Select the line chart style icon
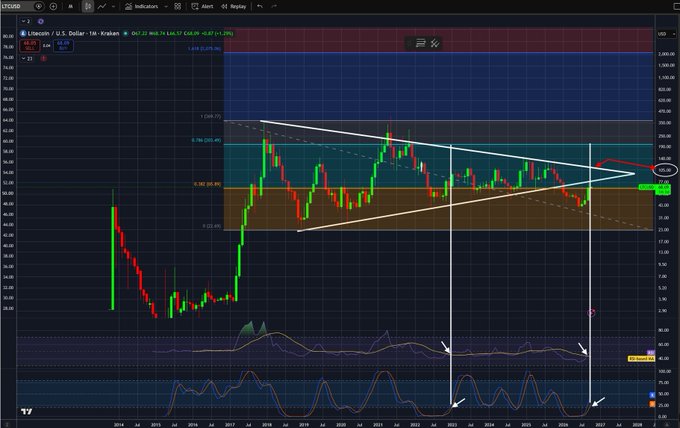The height and width of the screenshot is (428, 680). click(x=102, y=7)
